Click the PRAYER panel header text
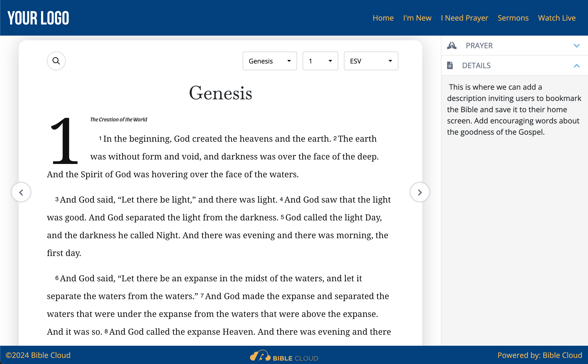 (479, 45)
